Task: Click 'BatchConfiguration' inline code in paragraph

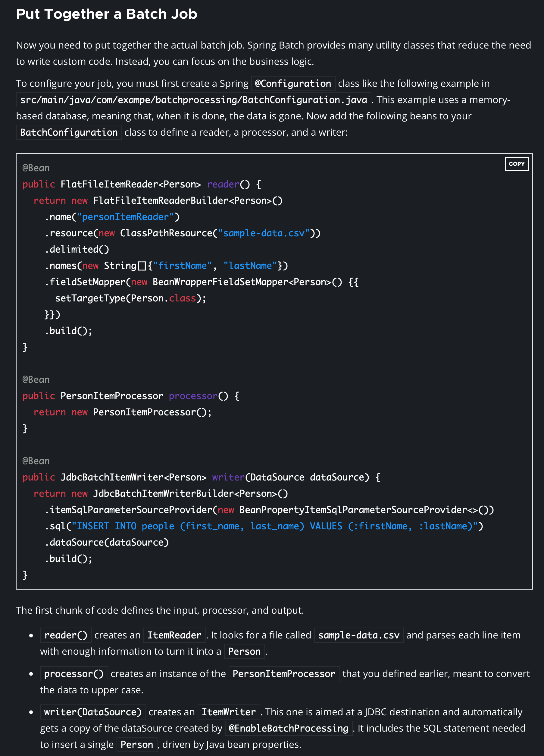Action: (69, 132)
